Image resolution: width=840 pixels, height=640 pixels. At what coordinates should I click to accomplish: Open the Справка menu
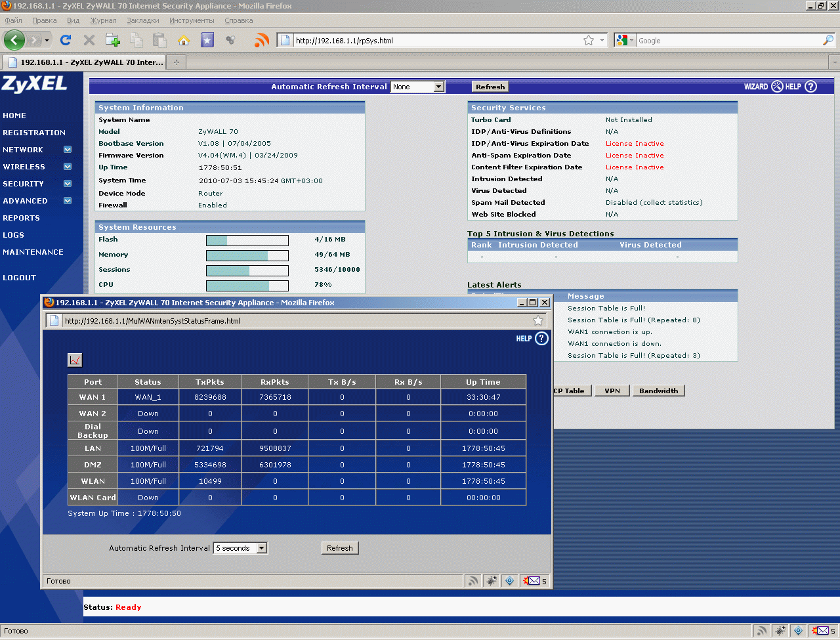pyautogui.click(x=239, y=20)
